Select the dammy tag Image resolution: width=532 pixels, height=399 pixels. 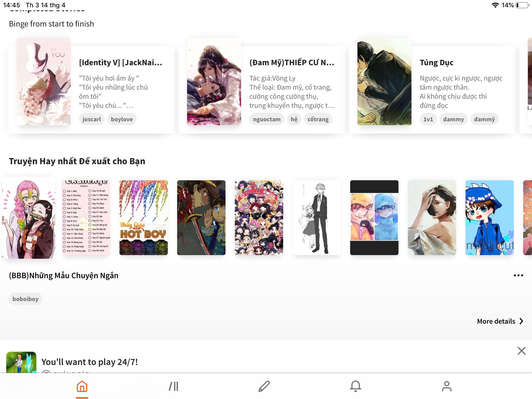[x=453, y=119]
